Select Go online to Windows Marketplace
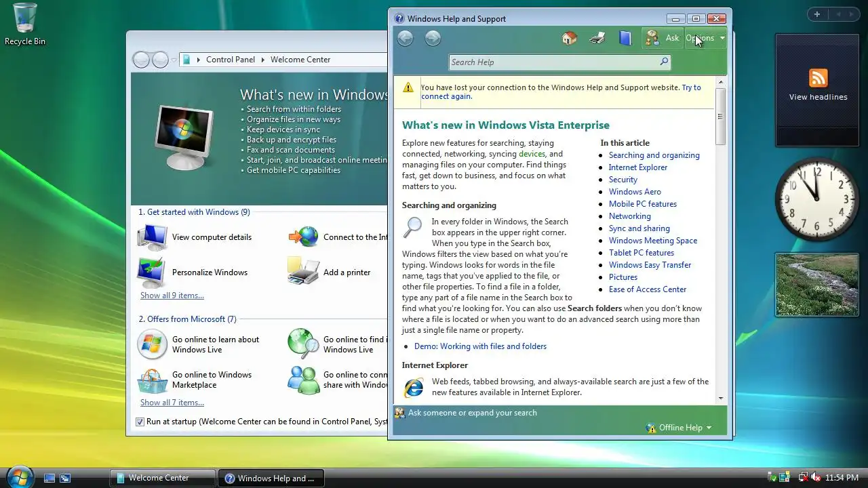Screen dimensions: 868x488 (195, 380)
